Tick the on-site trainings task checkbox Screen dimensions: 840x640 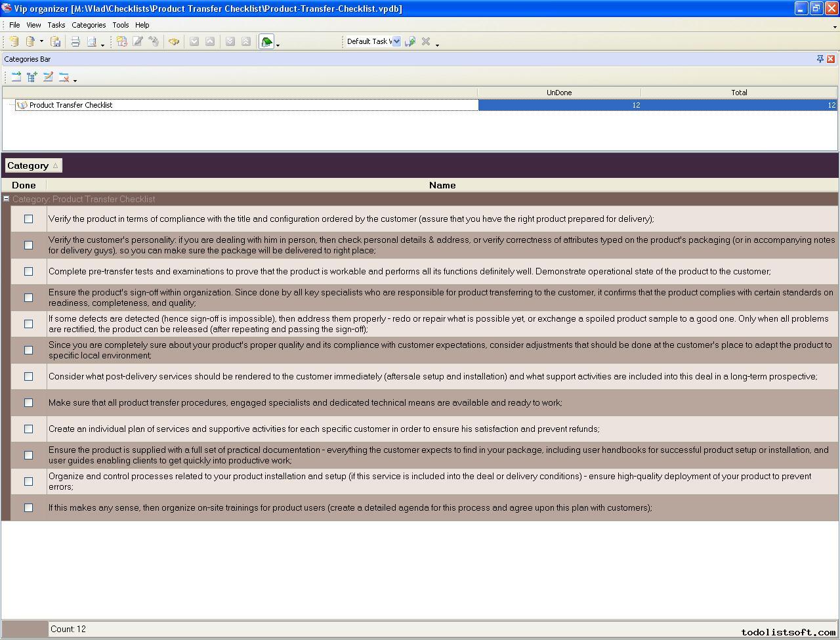coord(28,508)
